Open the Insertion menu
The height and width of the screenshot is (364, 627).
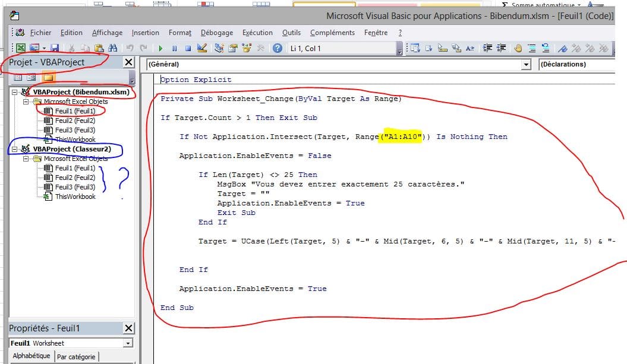tap(145, 33)
